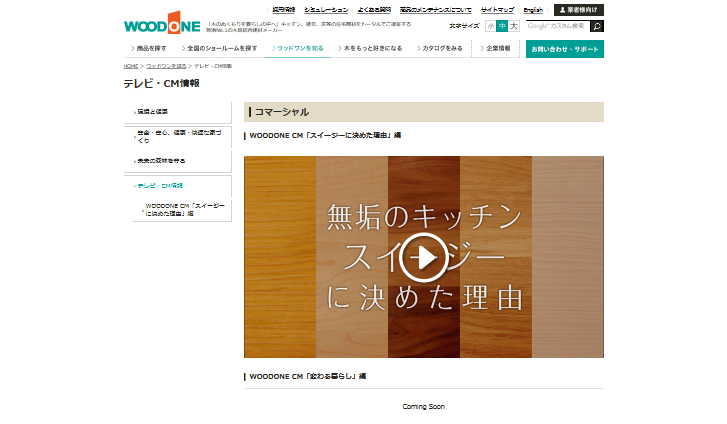Image resolution: width=727 pixels, height=424 pixels.
Task: Open 安全・安心、健康・快適な家づくり sidebar item
Action: (178, 136)
